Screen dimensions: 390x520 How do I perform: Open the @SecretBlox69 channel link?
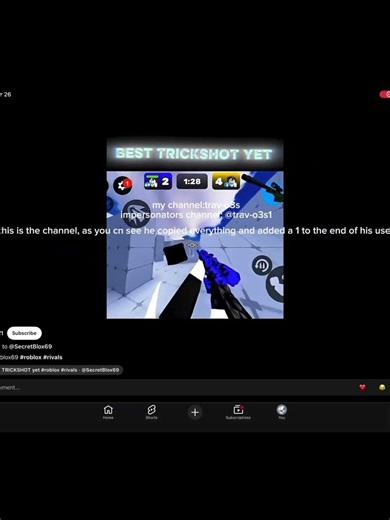point(30,347)
